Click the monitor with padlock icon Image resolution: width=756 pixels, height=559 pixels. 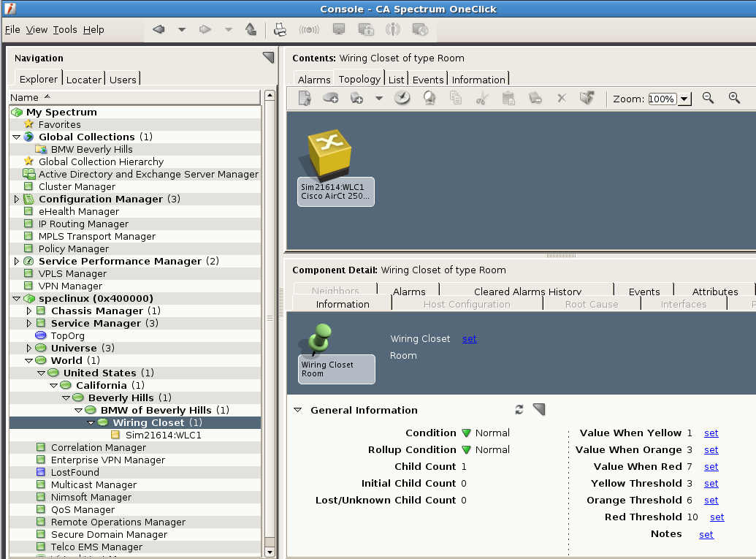click(366, 29)
